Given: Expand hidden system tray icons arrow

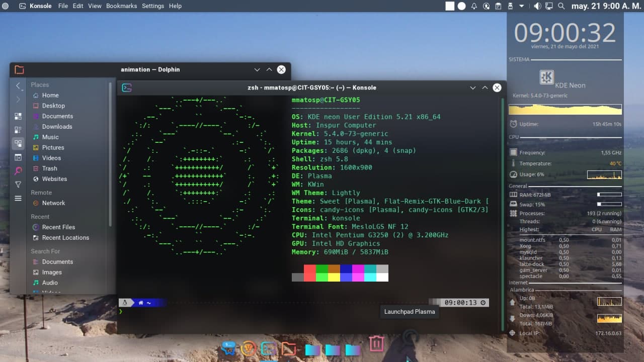Looking at the screenshot, I should coord(522,6).
